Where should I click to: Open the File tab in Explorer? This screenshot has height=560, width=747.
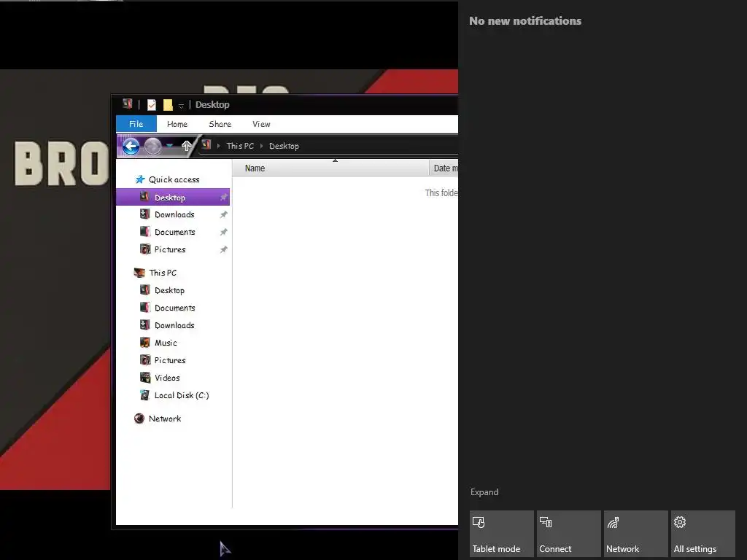coord(136,124)
